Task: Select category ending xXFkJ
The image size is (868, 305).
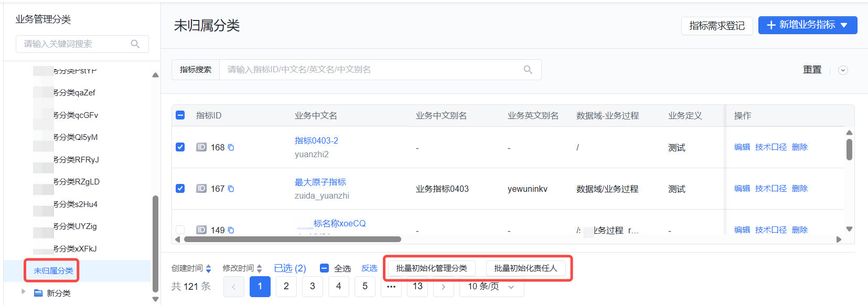Action: point(74,249)
